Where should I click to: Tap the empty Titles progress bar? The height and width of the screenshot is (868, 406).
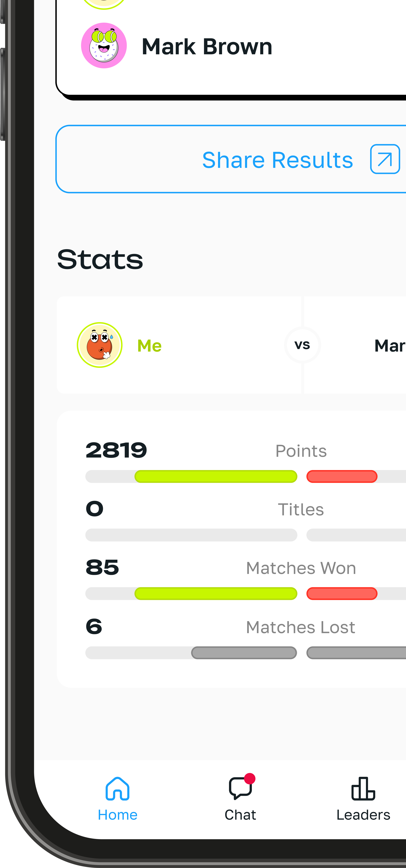(191, 535)
